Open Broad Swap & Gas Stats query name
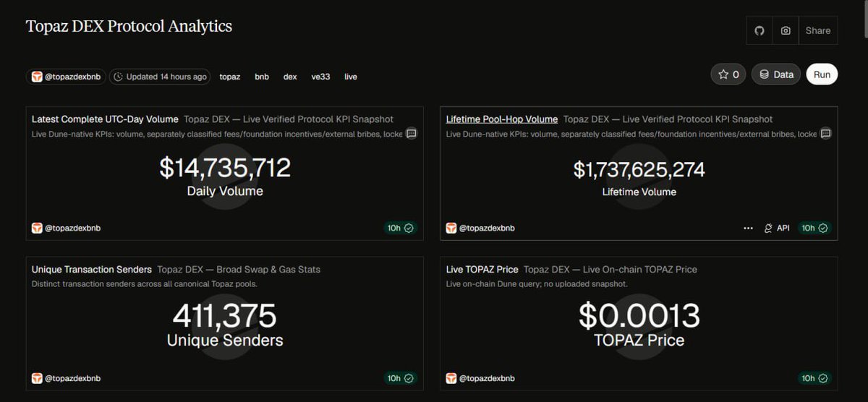Viewport: 868px width, 402px height. click(x=239, y=270)
